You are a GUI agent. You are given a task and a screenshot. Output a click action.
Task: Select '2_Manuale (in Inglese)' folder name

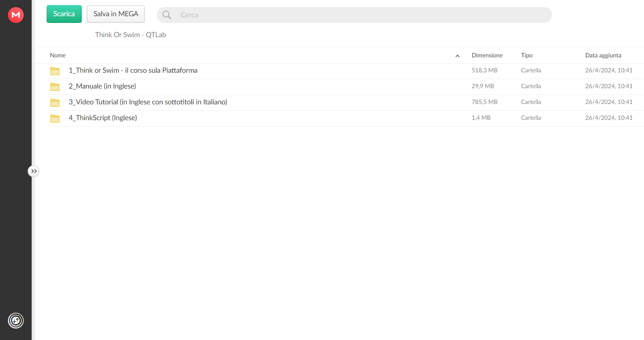(x=102, y=86)
